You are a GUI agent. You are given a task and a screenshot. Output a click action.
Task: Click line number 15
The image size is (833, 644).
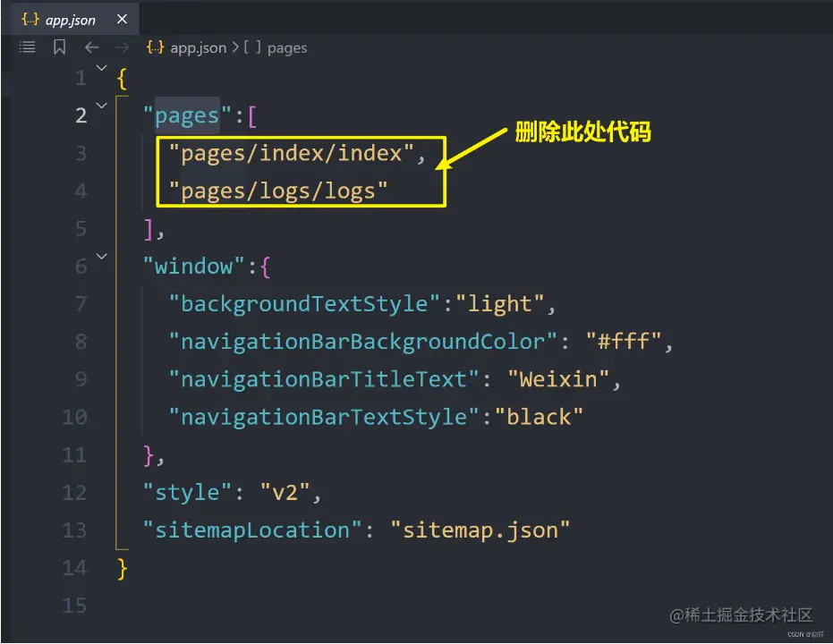click(74, 606)
